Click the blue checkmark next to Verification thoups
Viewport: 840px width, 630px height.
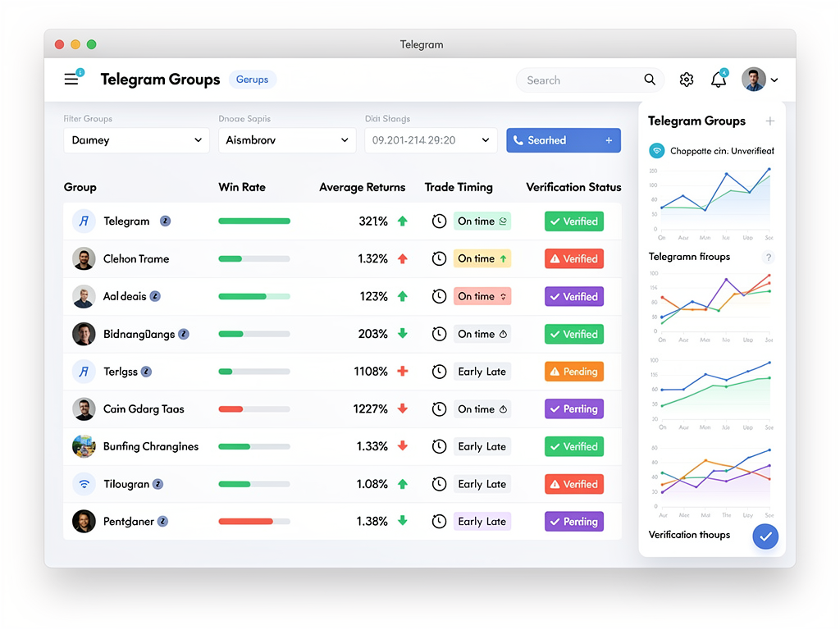tap(765, 536)
